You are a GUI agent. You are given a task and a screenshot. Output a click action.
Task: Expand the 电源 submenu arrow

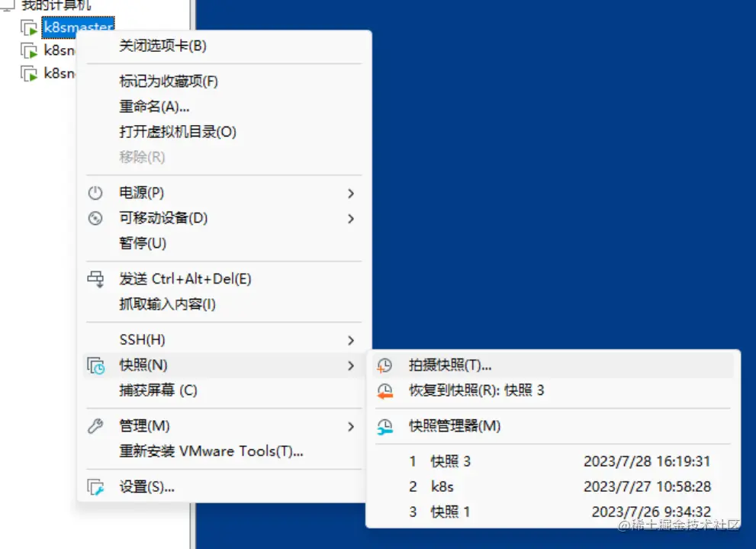point(351,193)
